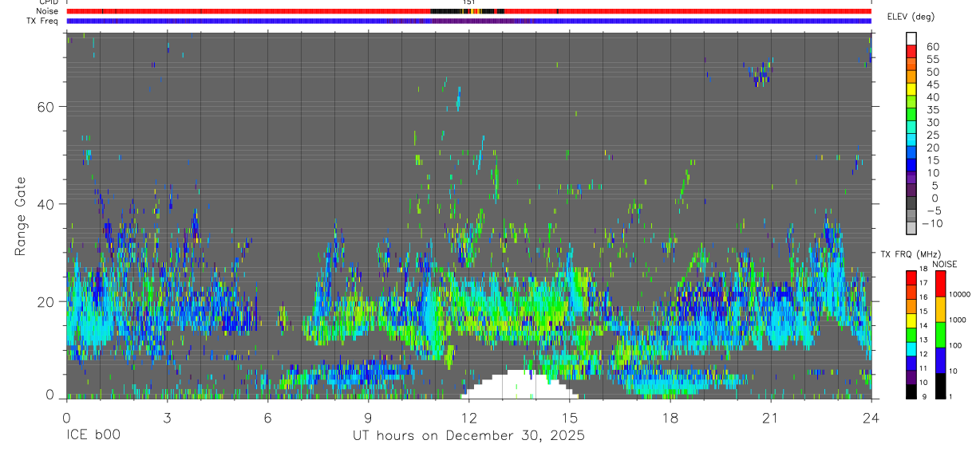Click the 60 tick label on Range Gate axis
980x452 pixels.
pos(45,107)
